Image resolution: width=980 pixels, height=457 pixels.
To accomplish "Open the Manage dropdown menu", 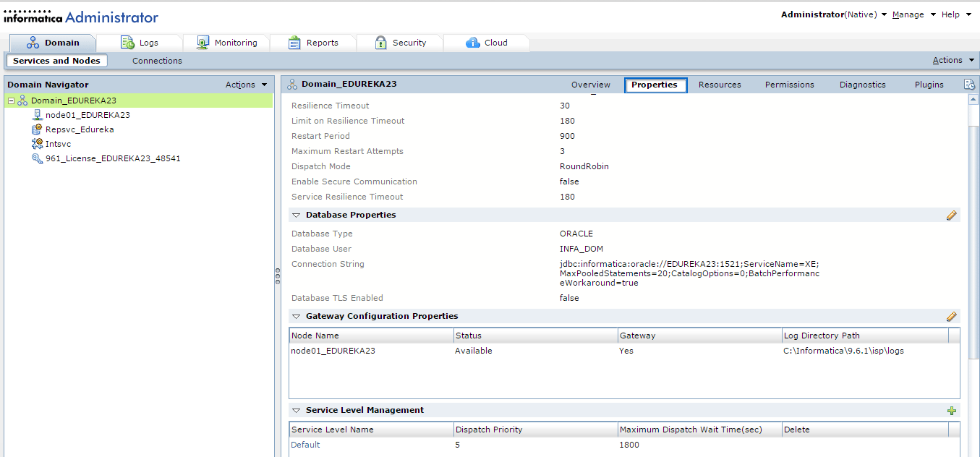I will 913,14.
